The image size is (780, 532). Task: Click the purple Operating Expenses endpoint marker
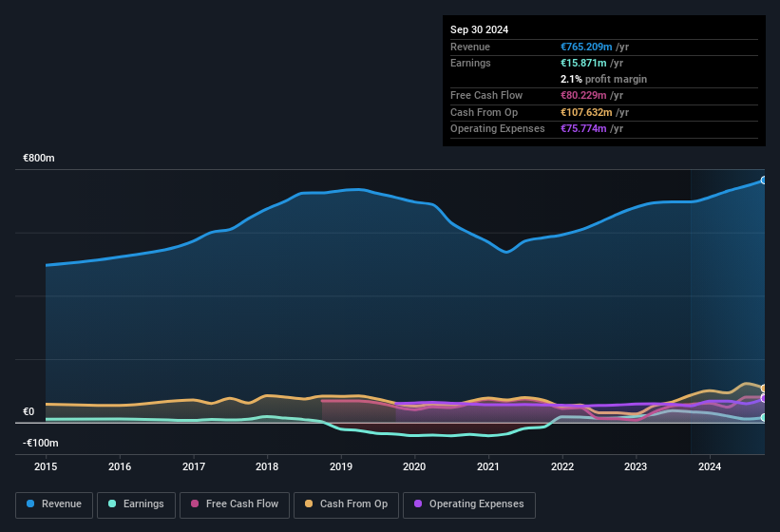[764, 398]
